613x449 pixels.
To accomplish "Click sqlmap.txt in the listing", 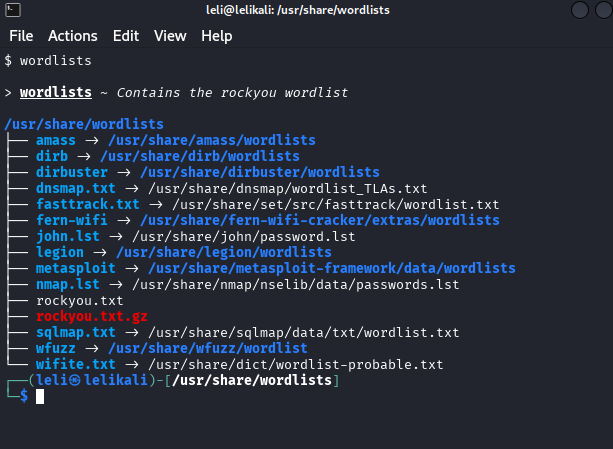I will point(76,333).
